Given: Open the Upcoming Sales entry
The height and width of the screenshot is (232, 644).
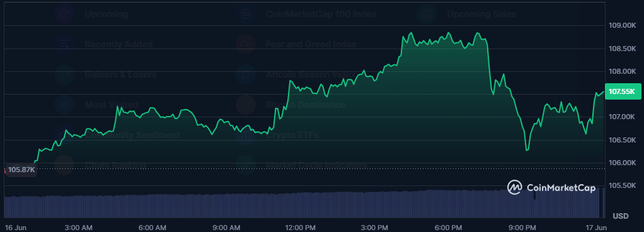Looking at the screenshot, I should tap(481, 14).
